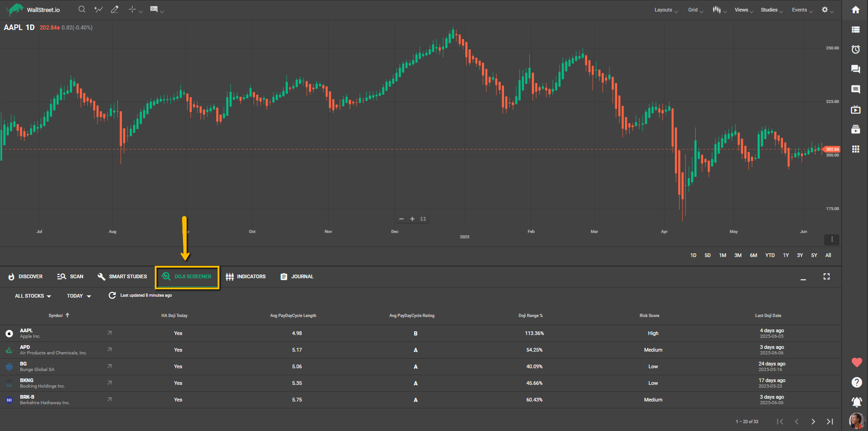Sort by Risk Score column
This screenshot has width=868, height=431.
pos(649,316)
